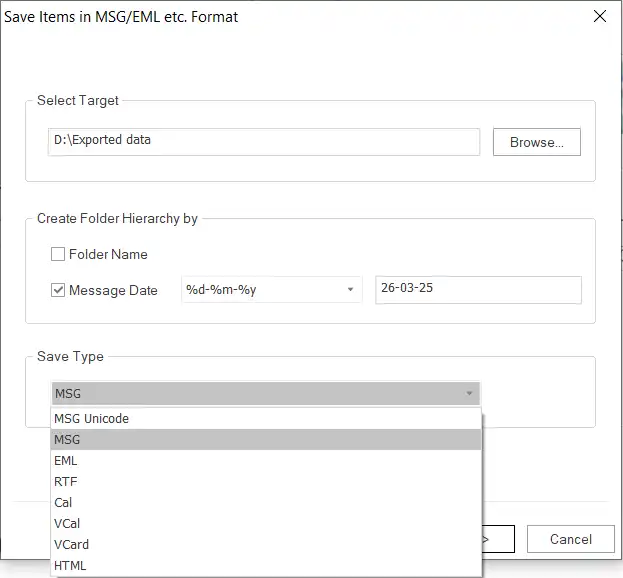Close the Save Items dialog

[x=600, y=16]
